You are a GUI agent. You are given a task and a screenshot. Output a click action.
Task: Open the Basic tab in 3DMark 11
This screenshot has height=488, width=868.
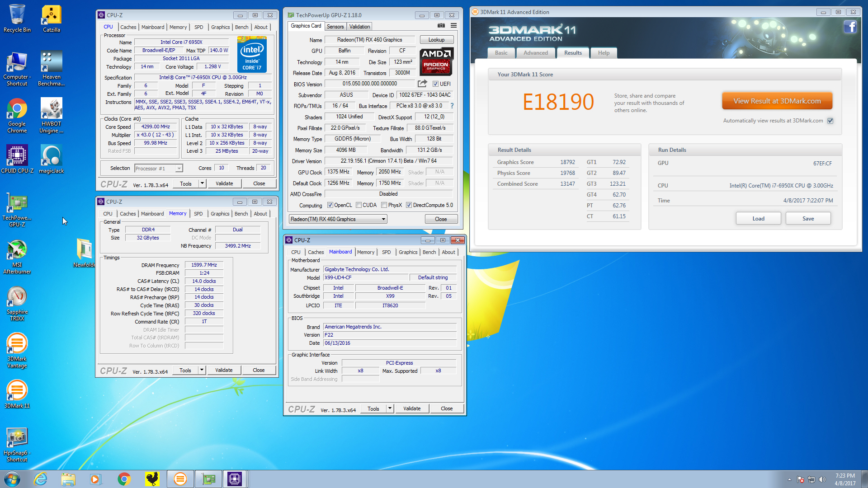[x=501, y=53]
